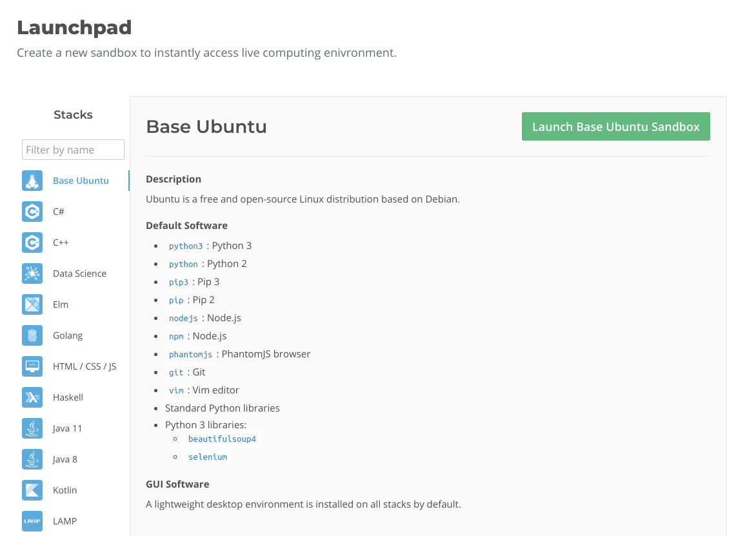
Task: Click the beautifulsoup4 library label
Action: [222, 439]
